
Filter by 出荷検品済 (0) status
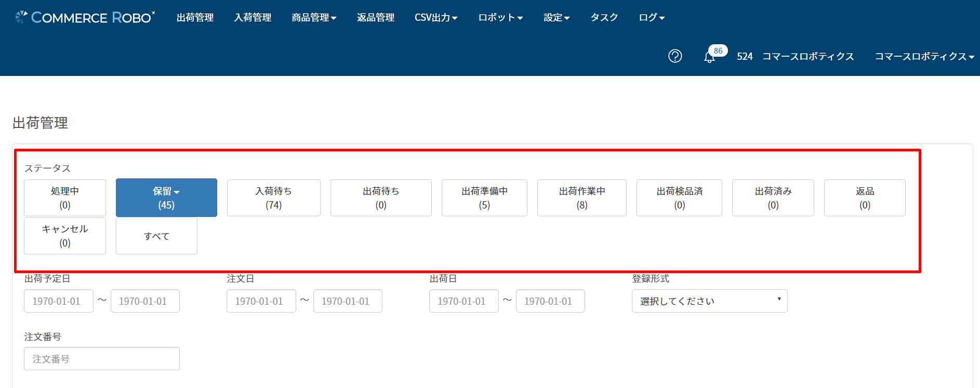679,198
